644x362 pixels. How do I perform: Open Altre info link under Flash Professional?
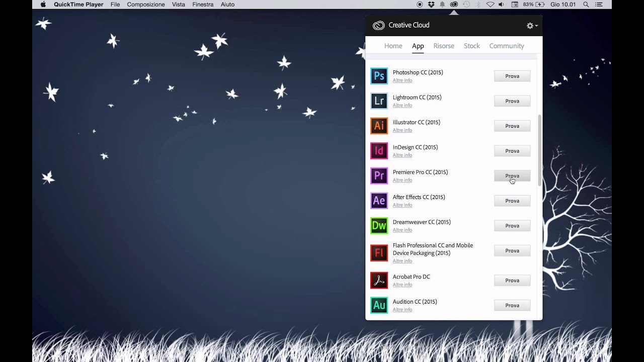click(x=403, y=261)
